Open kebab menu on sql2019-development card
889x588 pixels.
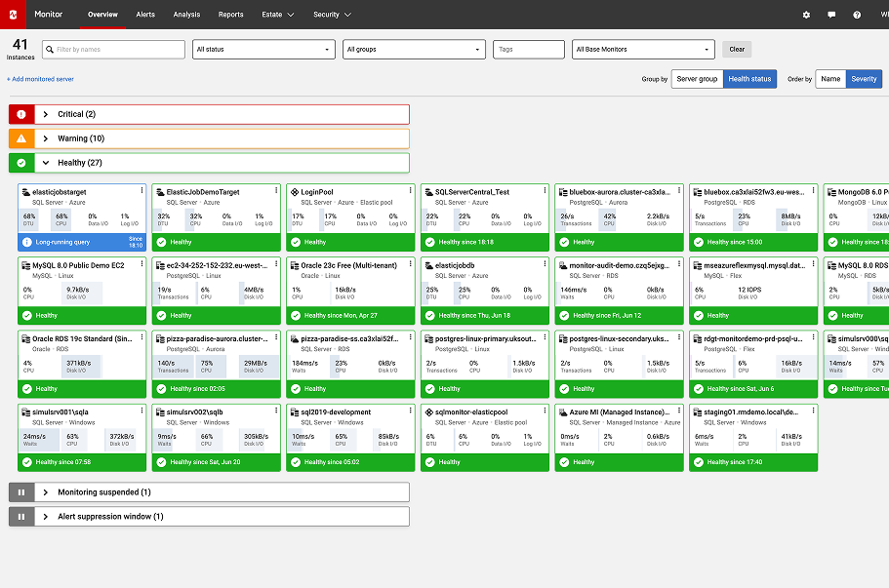(x=411, y=411)
